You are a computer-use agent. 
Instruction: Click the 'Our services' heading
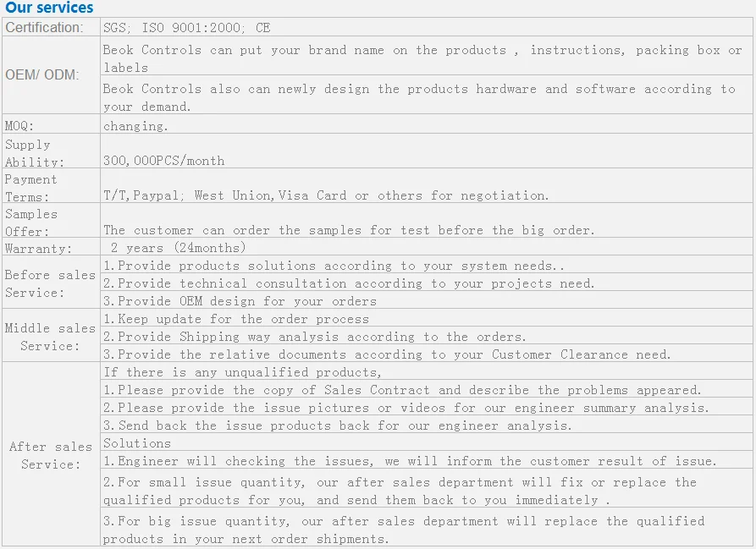pos(49,8)
